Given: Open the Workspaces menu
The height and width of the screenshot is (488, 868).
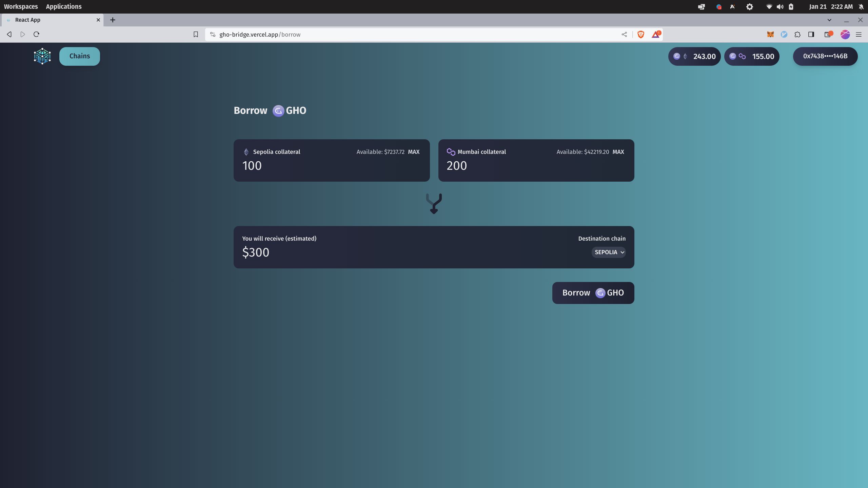Looking at the screenshot, I should tap(21, 6).
